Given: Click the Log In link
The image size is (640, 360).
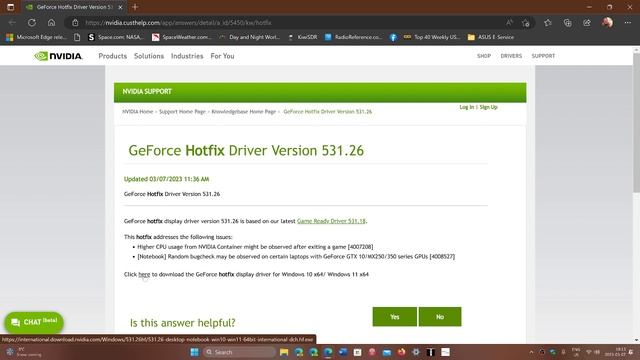Looking at the screenshot, I should [467, 107].
